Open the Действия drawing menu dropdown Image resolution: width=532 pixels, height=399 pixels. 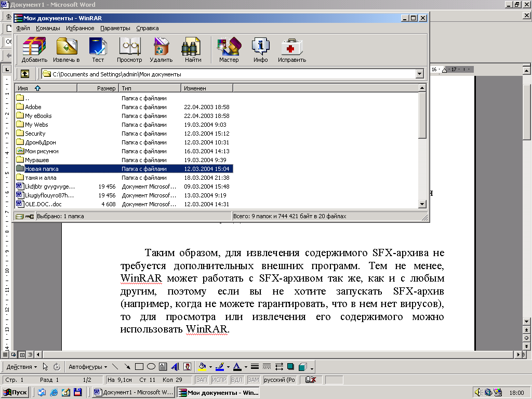click(22, 367)
